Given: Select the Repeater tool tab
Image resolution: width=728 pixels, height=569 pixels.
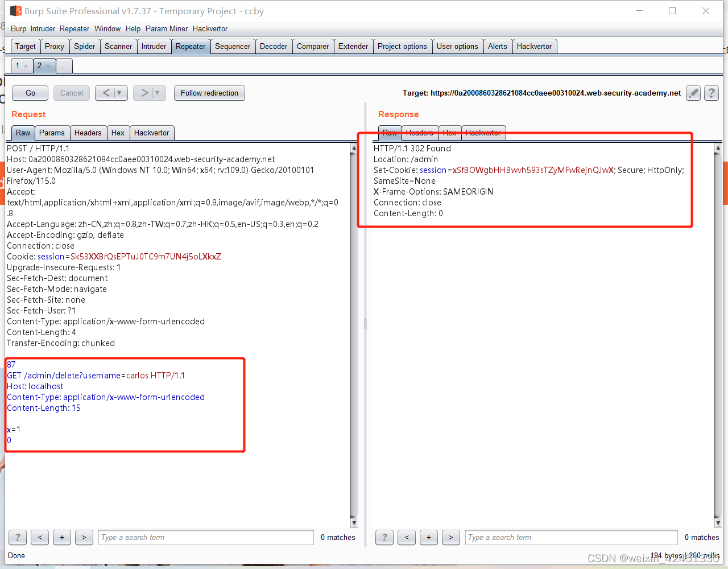Looking at the screenshot, I should click(191, 47).
